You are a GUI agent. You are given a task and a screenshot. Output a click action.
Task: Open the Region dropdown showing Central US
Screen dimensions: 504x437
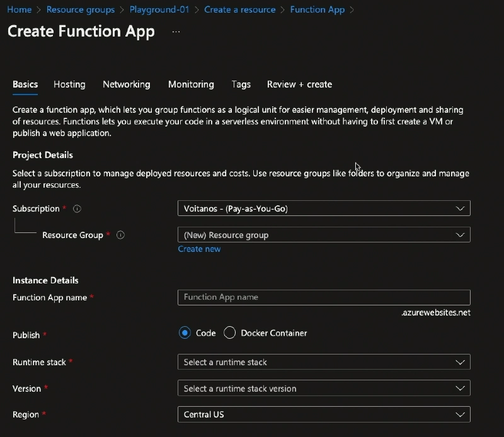(324, 414)
